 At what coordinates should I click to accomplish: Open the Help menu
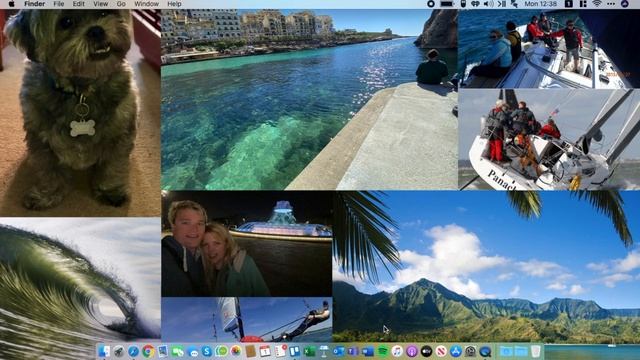[174, 4]
